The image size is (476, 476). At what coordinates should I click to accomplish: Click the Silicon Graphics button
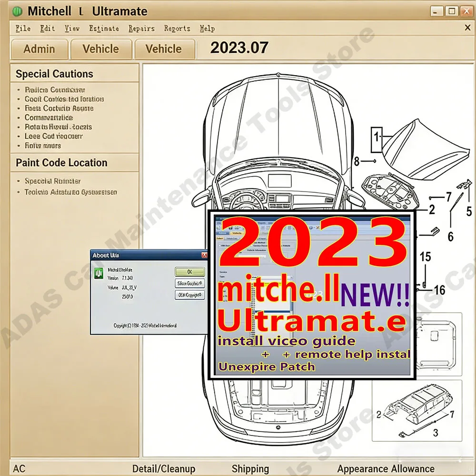(189, 283)
